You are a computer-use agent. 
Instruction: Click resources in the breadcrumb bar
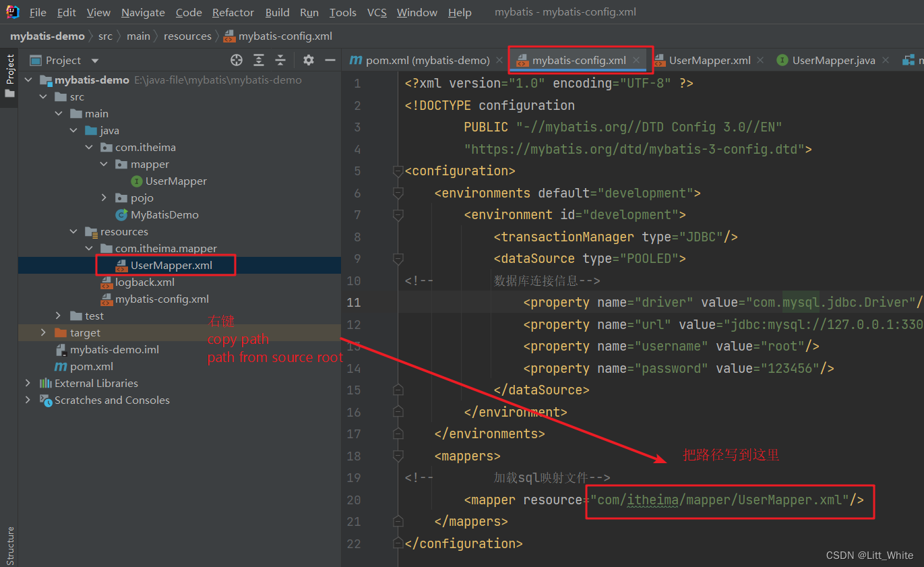pyautogui.click(x=187, y=36)
